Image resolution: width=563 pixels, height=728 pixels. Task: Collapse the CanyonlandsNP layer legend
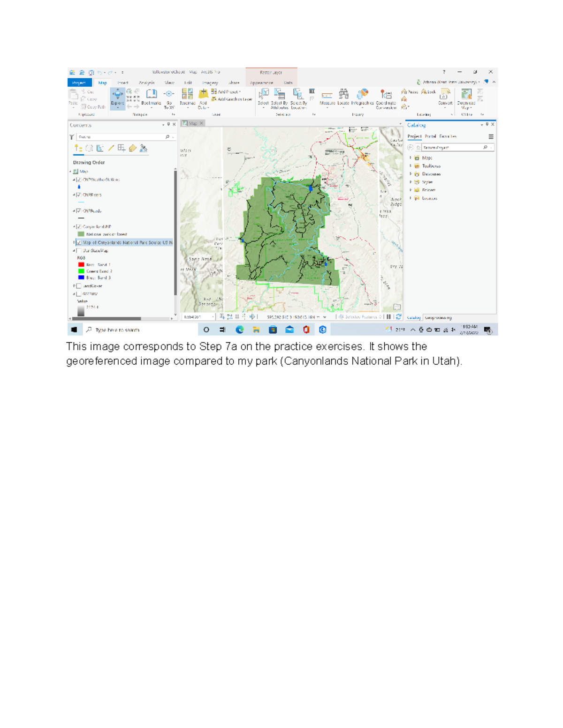[x=74, y=226]
